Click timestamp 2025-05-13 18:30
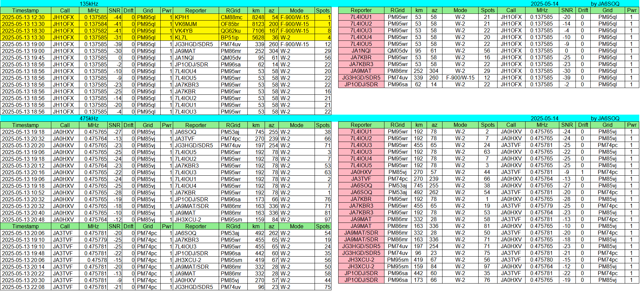644x294 pixels. point(26,31)
